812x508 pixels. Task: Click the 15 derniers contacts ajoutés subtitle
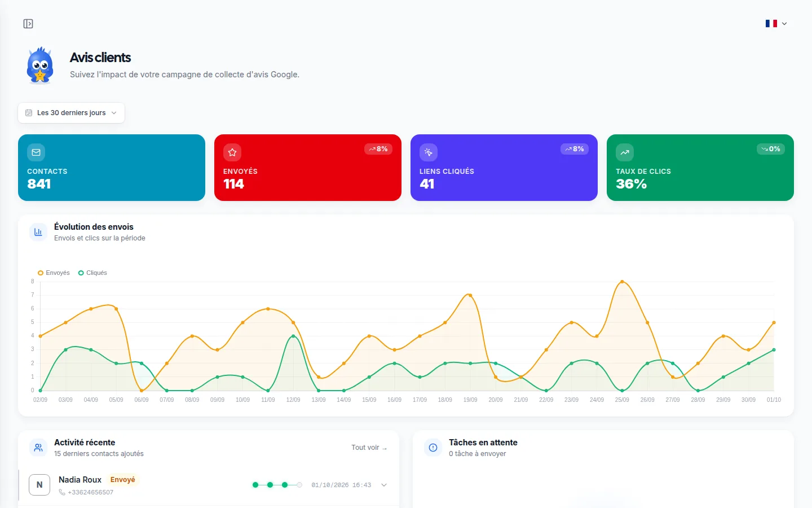pyautogui.click(x=99, y=454)
